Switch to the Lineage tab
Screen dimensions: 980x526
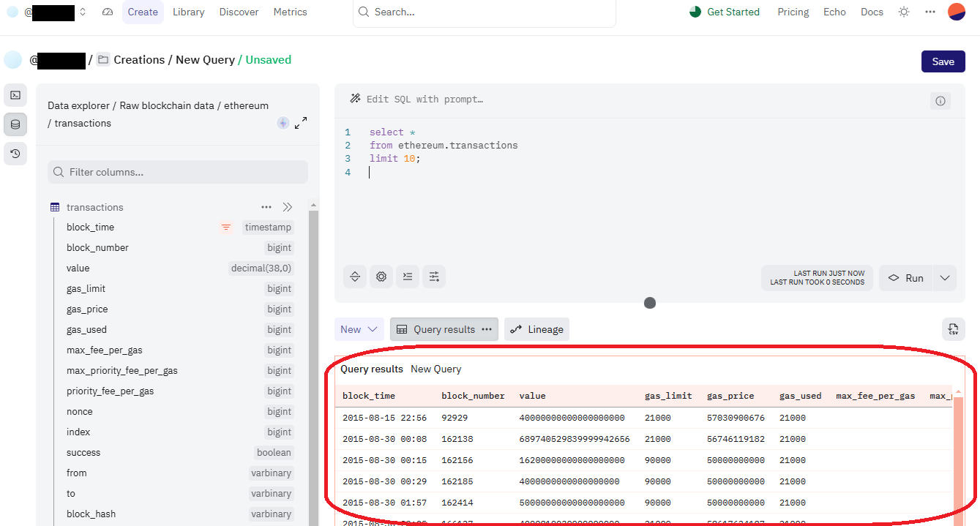point(536,329)
